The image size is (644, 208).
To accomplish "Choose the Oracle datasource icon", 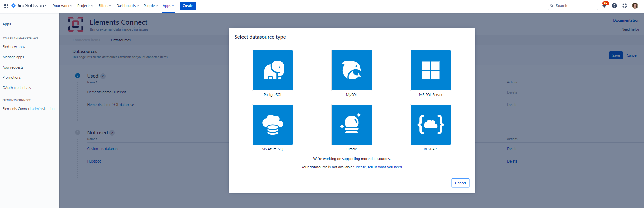I will pos(352,125).
